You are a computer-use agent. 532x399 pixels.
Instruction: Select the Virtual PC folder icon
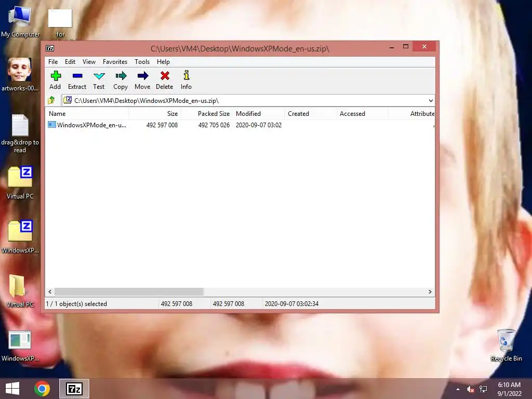click(x=20, y=291)
